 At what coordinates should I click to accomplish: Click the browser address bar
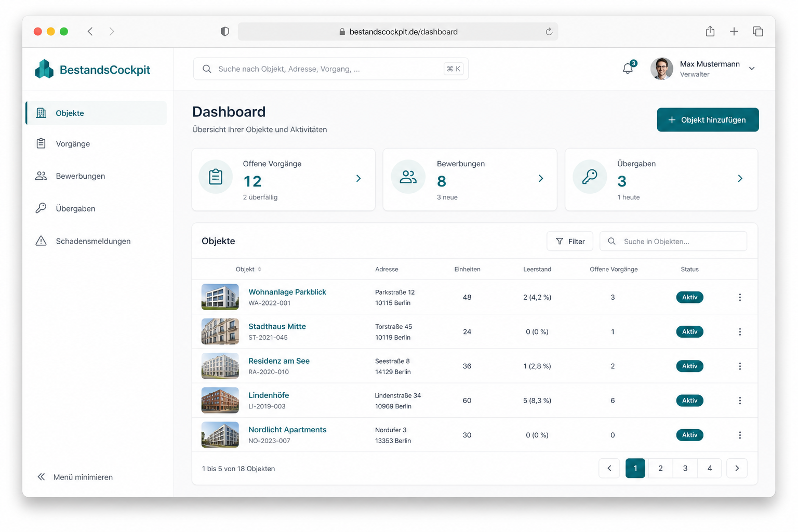(398, 32)
